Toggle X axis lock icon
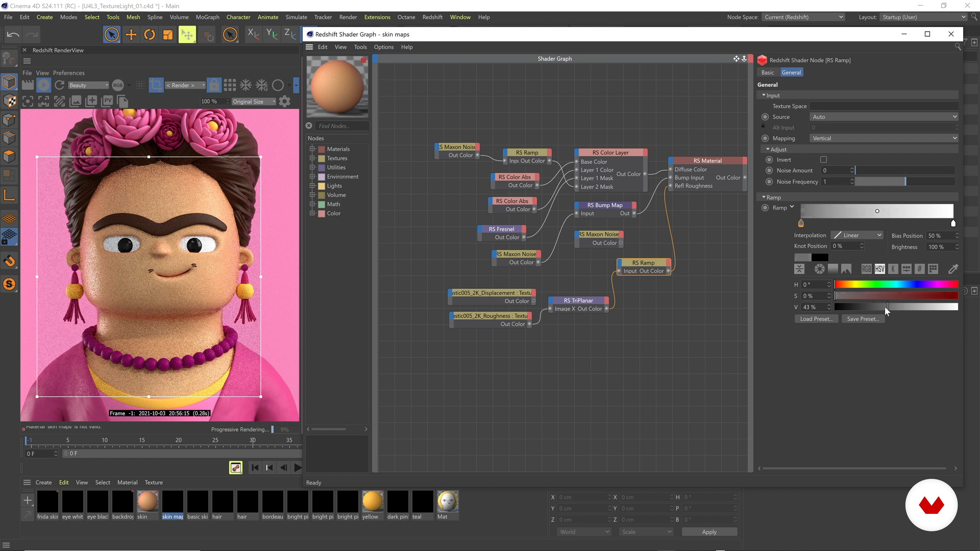980x551 pixels. 253,34
